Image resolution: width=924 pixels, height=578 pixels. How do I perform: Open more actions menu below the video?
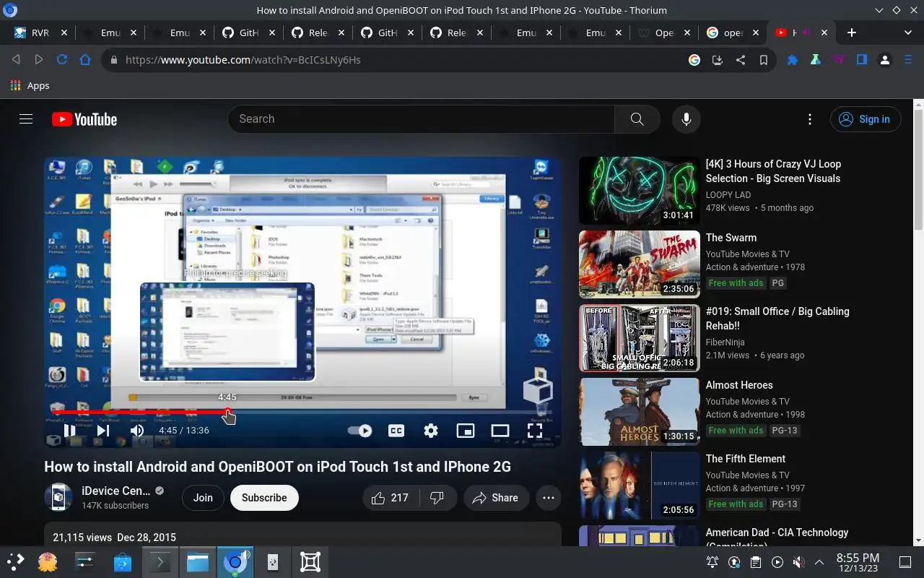pos(549,498)
